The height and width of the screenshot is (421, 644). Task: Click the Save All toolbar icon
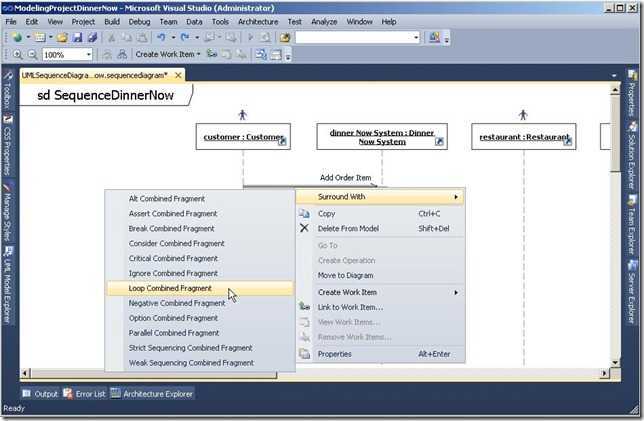pyautogui.click(x=92, y=38)
